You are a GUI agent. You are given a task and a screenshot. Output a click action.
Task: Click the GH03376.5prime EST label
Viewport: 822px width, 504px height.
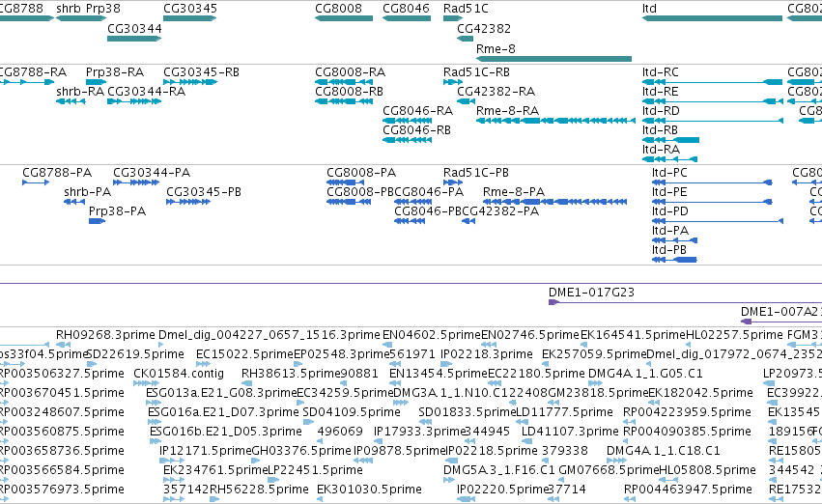coord(301,451)
